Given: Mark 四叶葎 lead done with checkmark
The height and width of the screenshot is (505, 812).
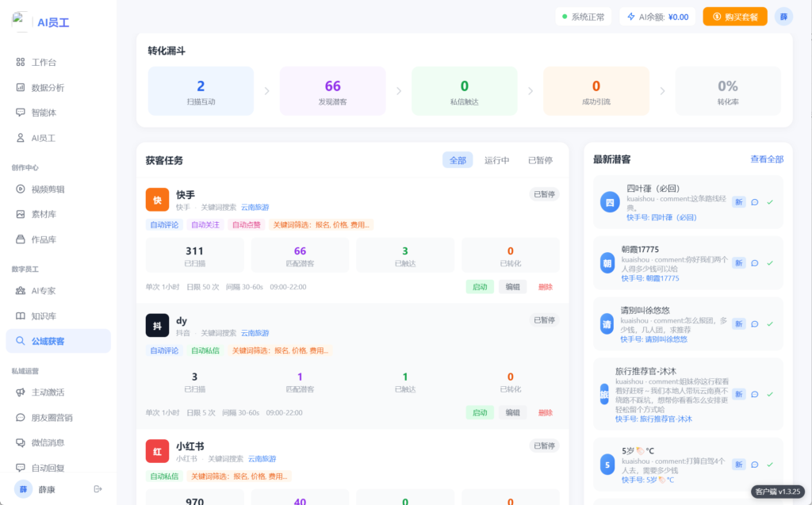Looking at the screenshot, I should pyautogui.click(x=770, y=202).
